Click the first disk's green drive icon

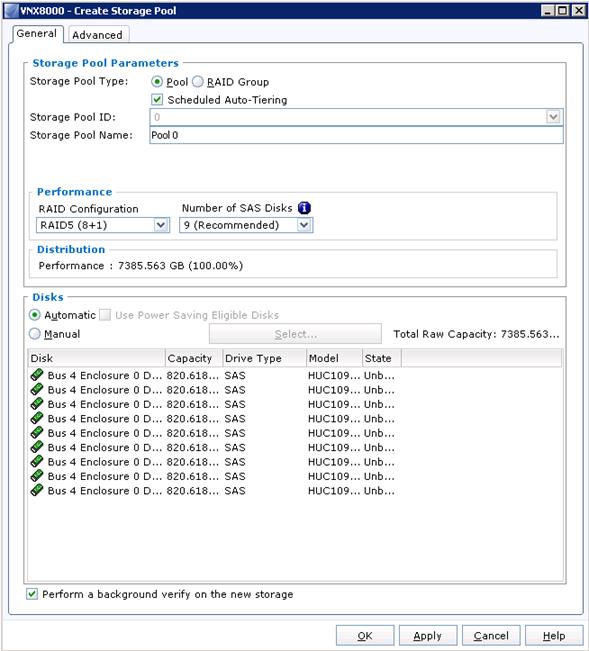[x=37, y=375]
